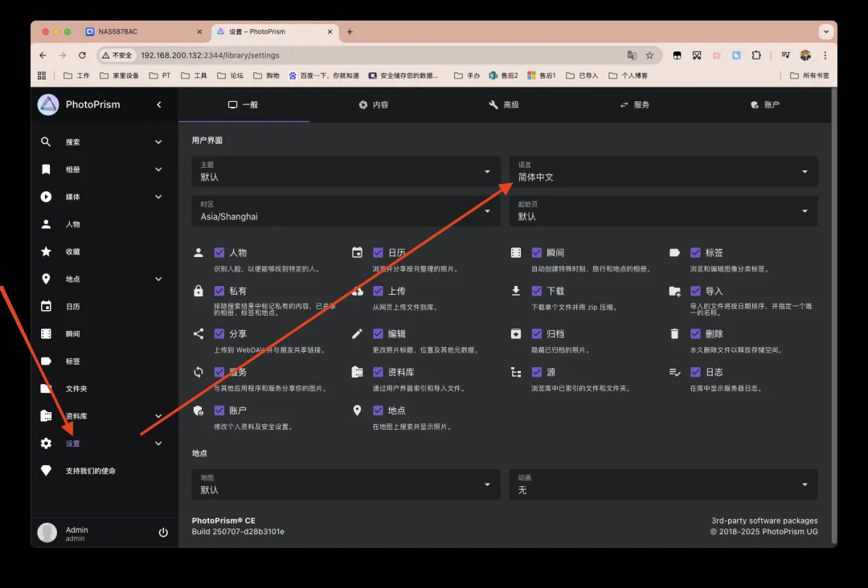The height and width of the screenshot is (588, 868).
Task: Click 支持我们的使命 in the sidebar
Action: pos(90,471)
